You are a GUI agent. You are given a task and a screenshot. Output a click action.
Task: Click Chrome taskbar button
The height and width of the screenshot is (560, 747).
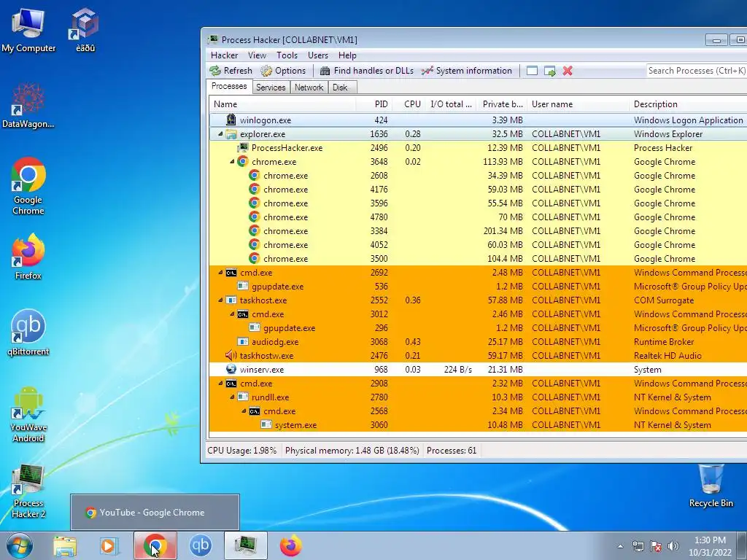click(x=155, y=545)
